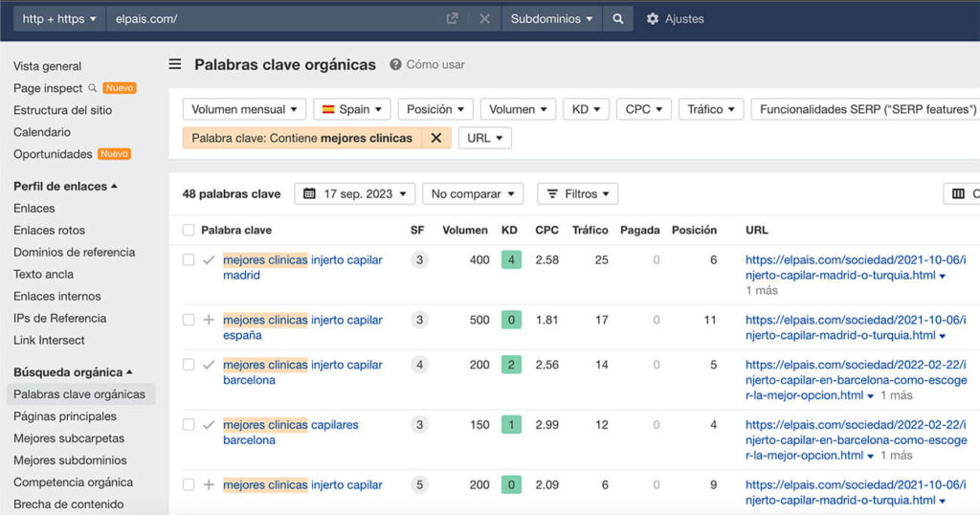Click the checkmark beside injerto capilar madrid
The height and width of the screenshot is (515, 980).
click(x=209, y=260)
